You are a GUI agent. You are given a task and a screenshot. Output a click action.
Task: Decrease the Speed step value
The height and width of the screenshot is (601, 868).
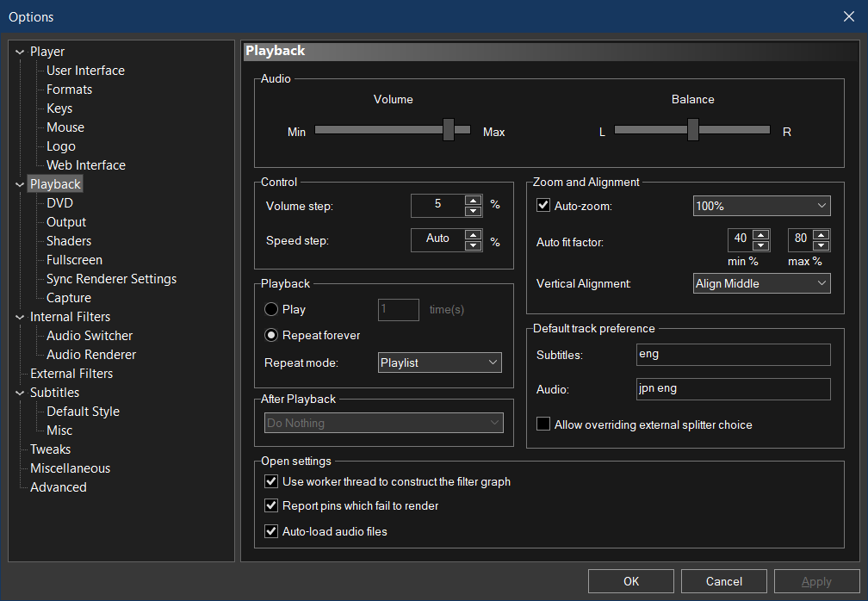tap(473, 246)
